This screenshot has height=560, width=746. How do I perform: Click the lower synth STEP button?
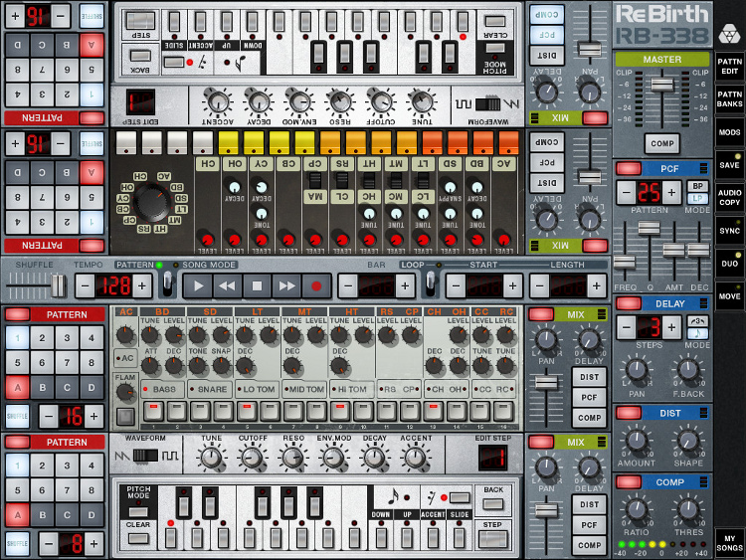(x=493, y=539)
